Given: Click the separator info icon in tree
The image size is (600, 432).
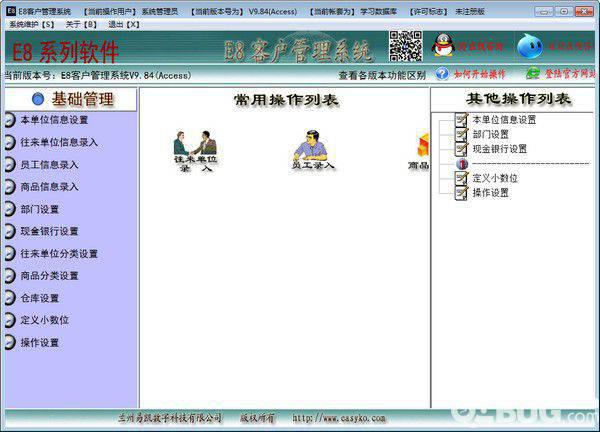Looking at the screenshot, I should coord(462,164).
